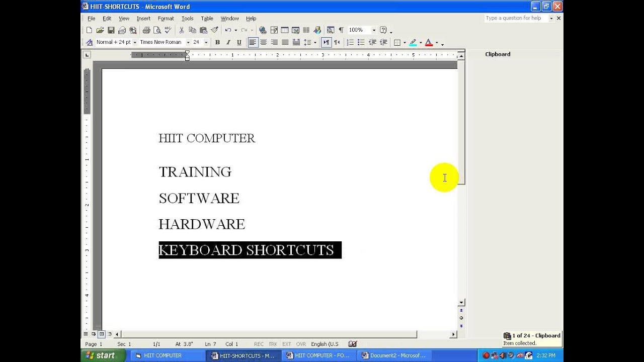This screenshot has height=362, width=644.
Task: Switch to HIIT COMPUTER taskbar folder window
Action: click(x=168, y=355)
